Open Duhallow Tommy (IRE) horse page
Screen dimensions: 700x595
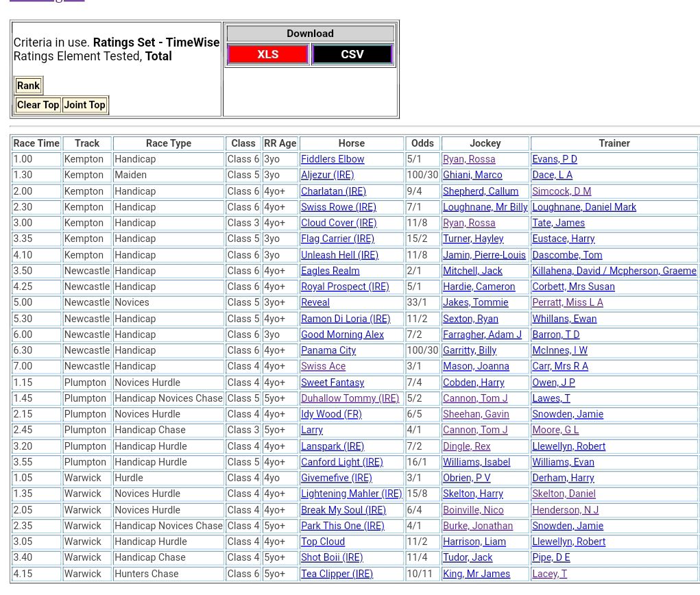350,398
